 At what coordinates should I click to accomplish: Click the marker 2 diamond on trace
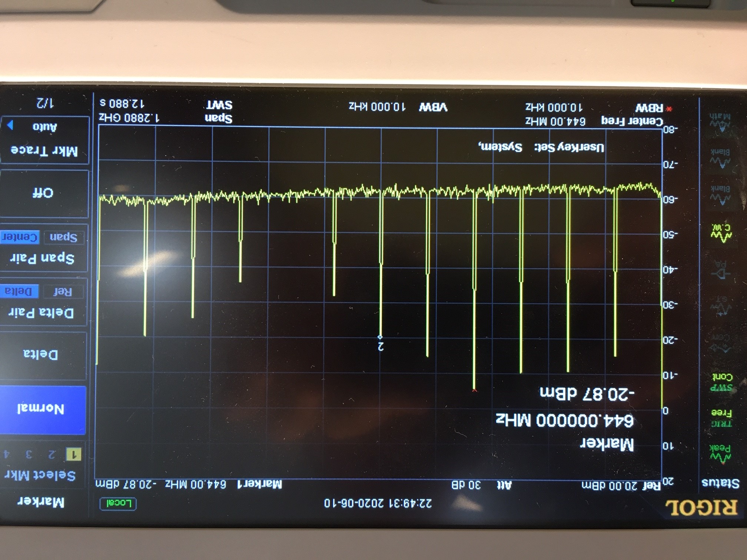coord(380,337)
